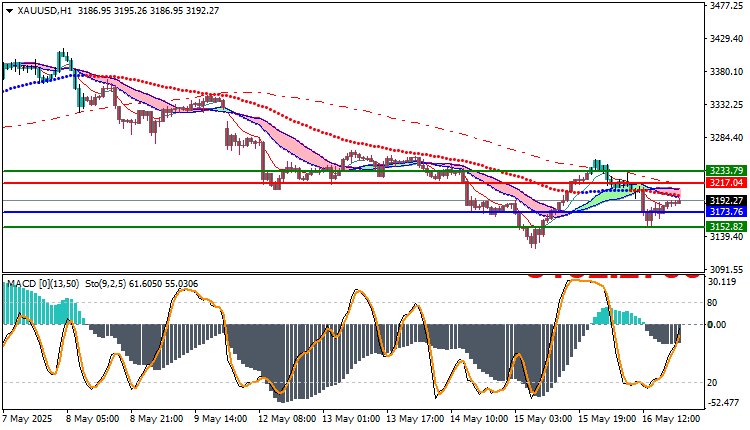The width and height of the screenshot is (750, 430).
Task: Open the XAUUSD,H1 chart dropdown arrow
Action: (x=10, y=11)
